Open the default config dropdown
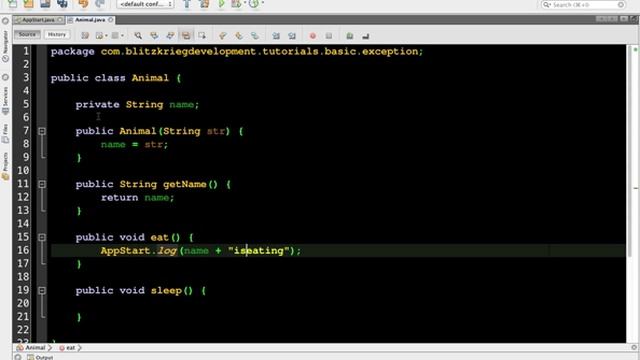Viewport: 640px width, 360px height. pos(146,4)
